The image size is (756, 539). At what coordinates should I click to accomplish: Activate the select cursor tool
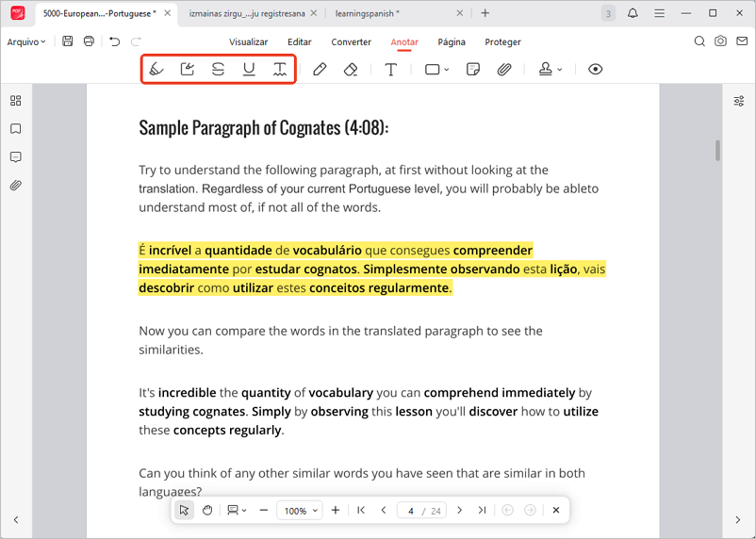tap(184, 510)
